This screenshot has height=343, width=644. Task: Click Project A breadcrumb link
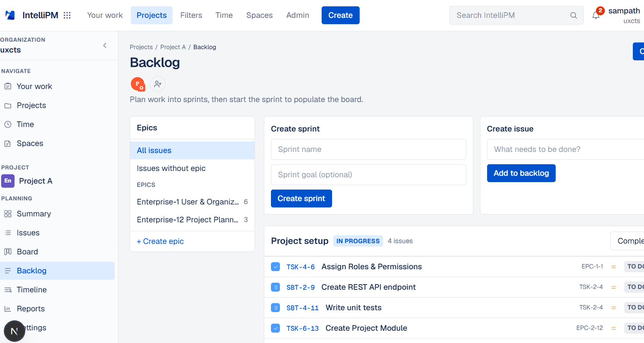(173, 47)
